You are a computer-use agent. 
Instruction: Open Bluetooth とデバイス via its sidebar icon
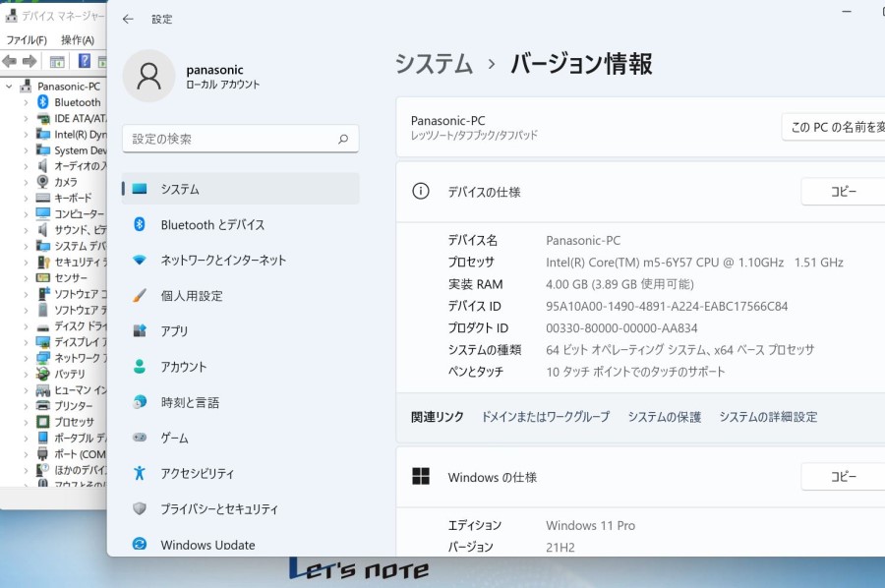pyautogui.click(x=140, y=224)
